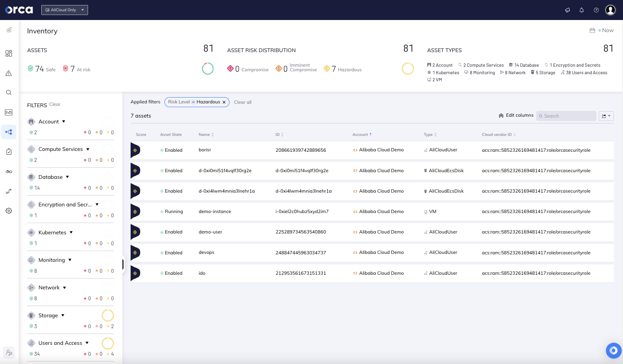Select the Search magnifier icon in sidebar
Viewport: 623px width, 364px height.
tap(9, 93)
